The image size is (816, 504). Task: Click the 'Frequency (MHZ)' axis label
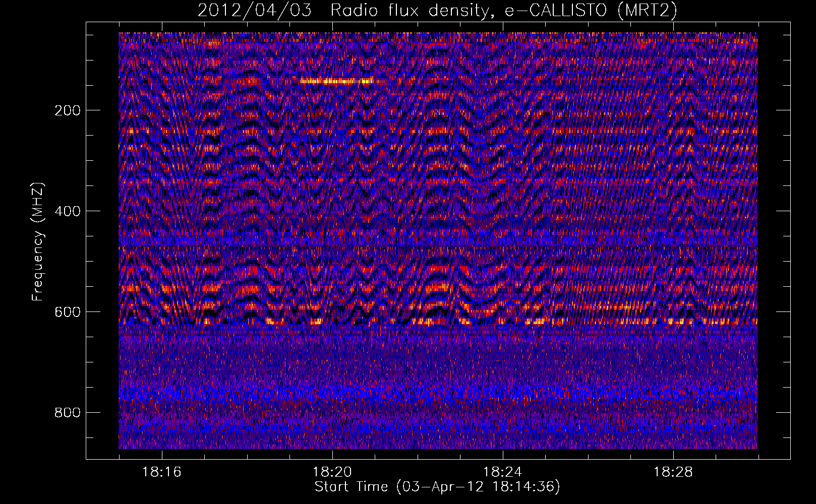pyautogui.click(x=38, y=241)
